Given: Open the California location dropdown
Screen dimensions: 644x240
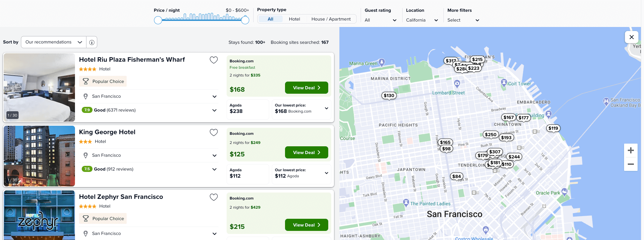Looking at the screenshot, I should 421,20.
